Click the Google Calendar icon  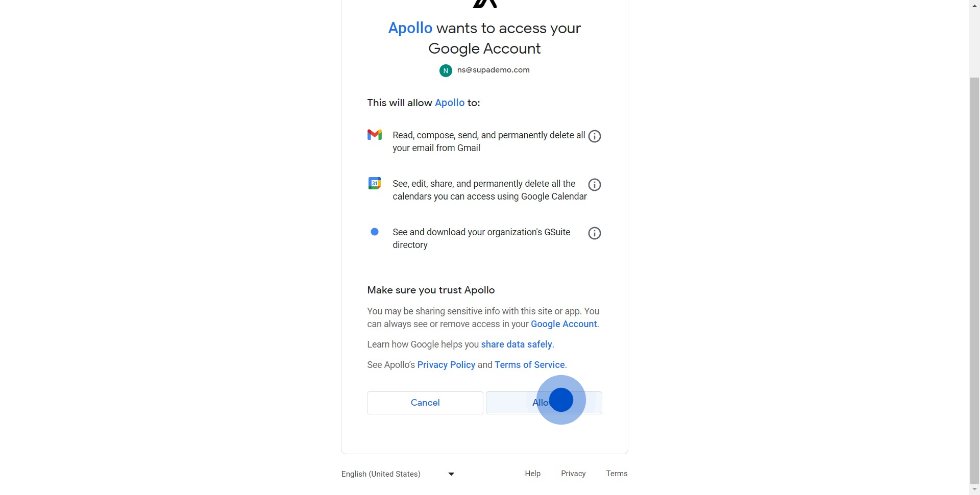pyautogui.click(x=375, y=183)
